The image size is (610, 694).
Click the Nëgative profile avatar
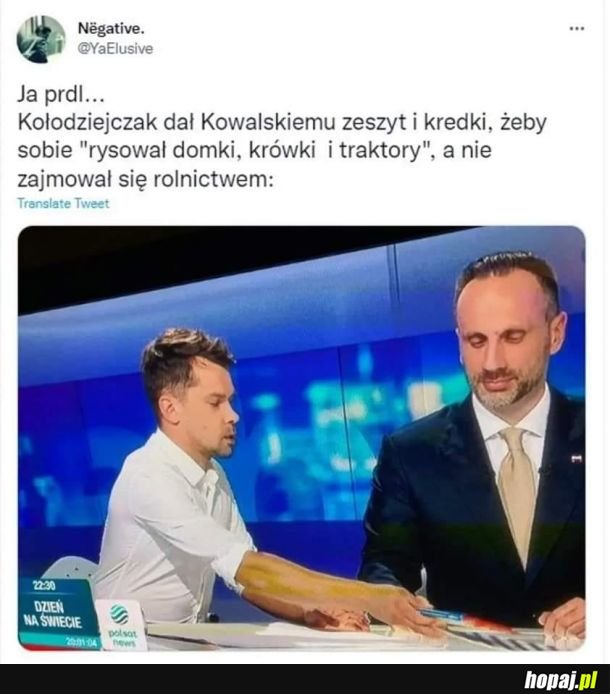coord(41,39)
